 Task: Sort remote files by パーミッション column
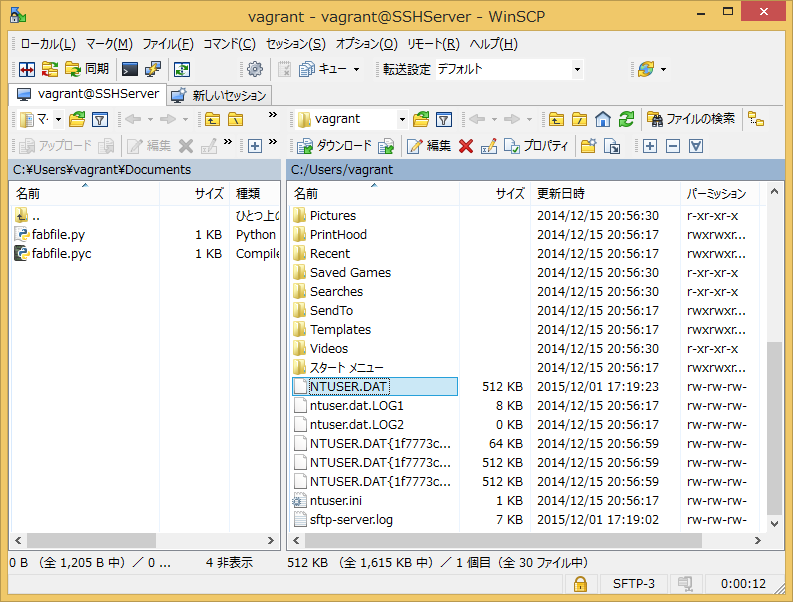[720, 193]
